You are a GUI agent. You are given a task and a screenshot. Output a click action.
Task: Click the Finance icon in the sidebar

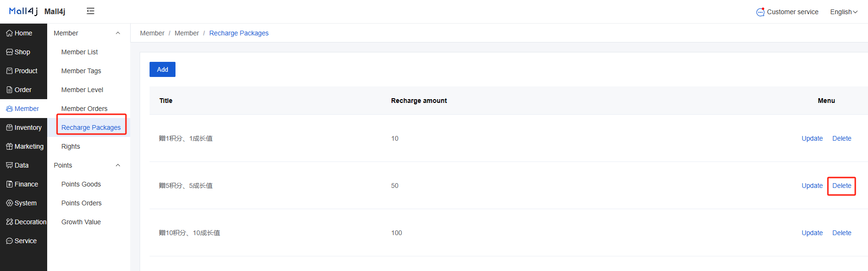pos(9,184)
